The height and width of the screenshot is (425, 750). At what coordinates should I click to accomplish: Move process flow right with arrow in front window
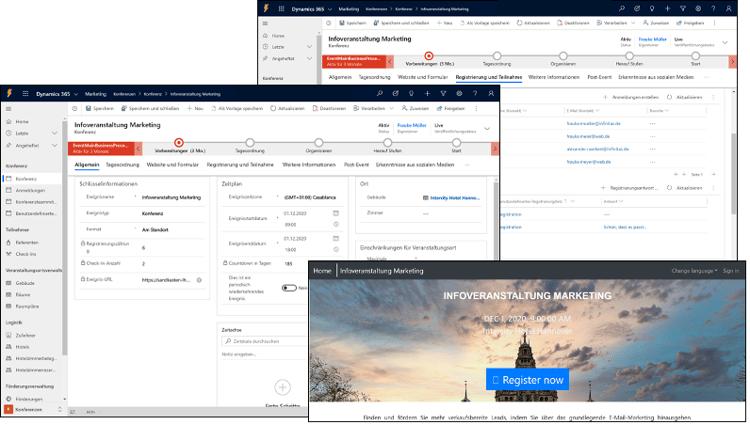point(495,149)
